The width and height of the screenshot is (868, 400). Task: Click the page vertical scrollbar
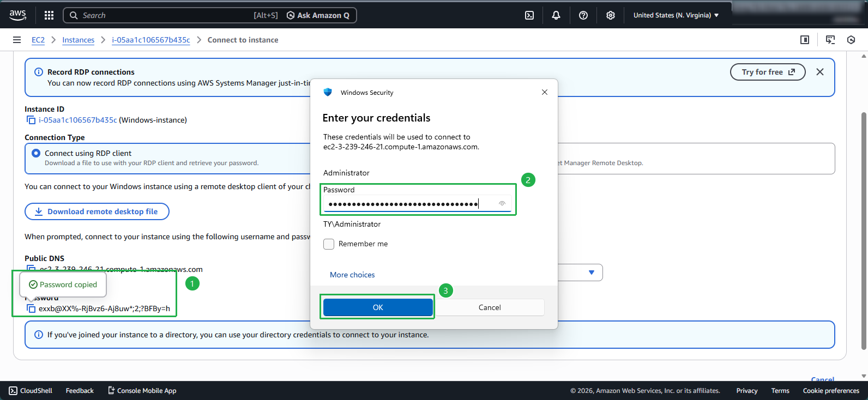click(864, 231)
